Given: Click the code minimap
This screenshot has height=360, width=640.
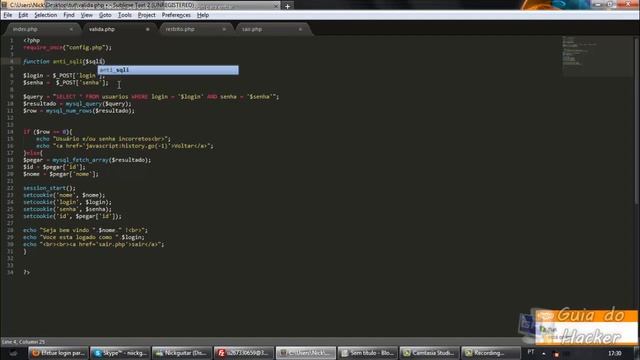Looking at the screenshot, I should click(597, 56).
